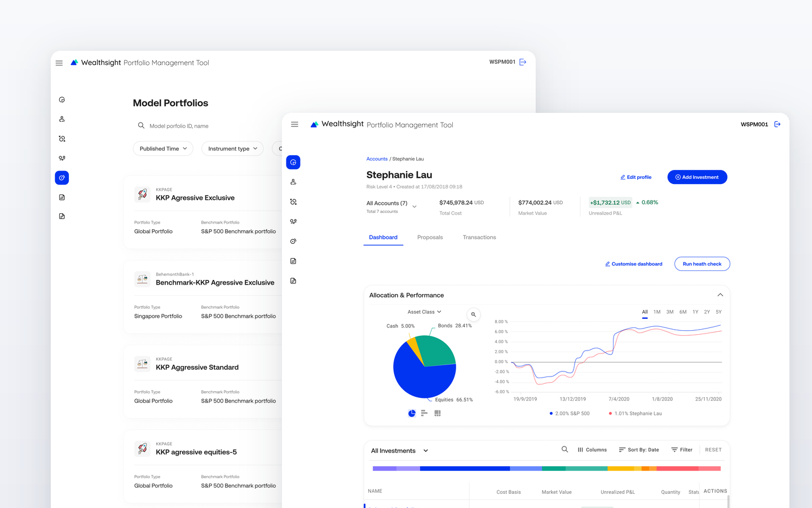Viewport: 812px width, 508px height.
Task: Click the RESET button
Action: click(713, 450)
